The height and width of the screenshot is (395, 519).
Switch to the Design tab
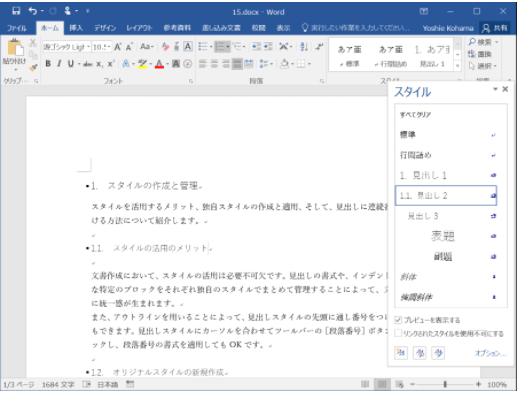pyautogui.click(x=105, y=28)
